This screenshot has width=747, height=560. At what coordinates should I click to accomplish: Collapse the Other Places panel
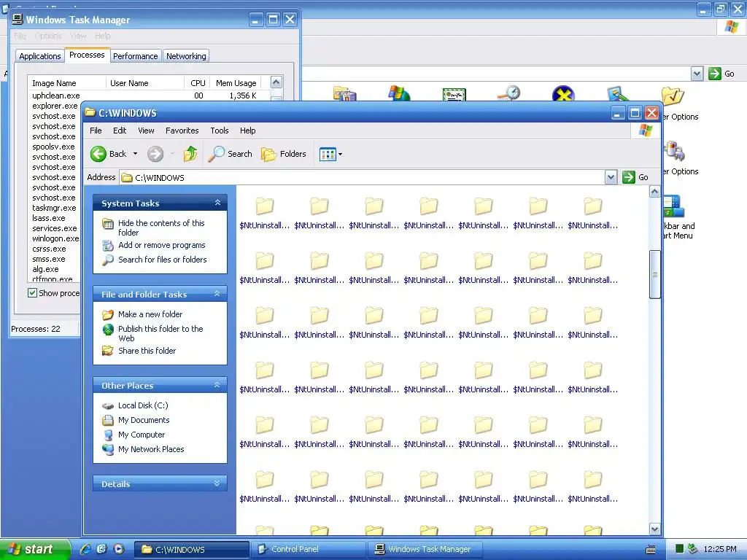click(217, 385)
